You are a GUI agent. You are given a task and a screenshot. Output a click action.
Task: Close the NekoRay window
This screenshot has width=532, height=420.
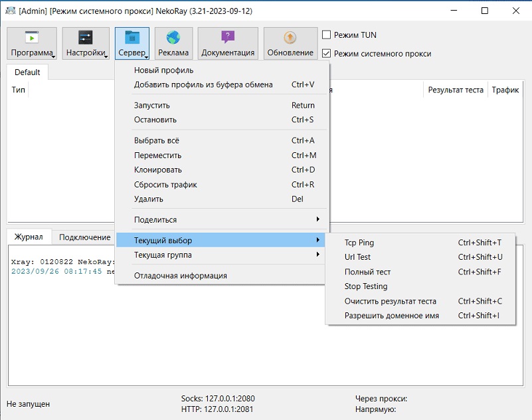click(x=516, y=11)
